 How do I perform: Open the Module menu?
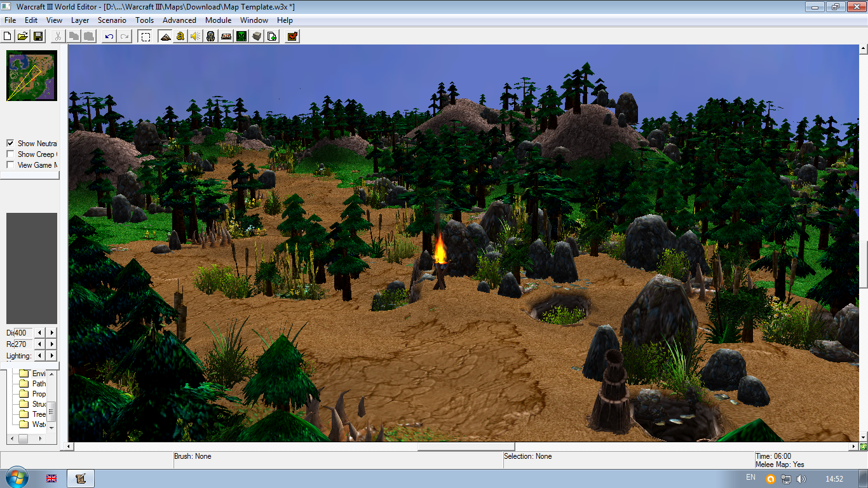218,20
